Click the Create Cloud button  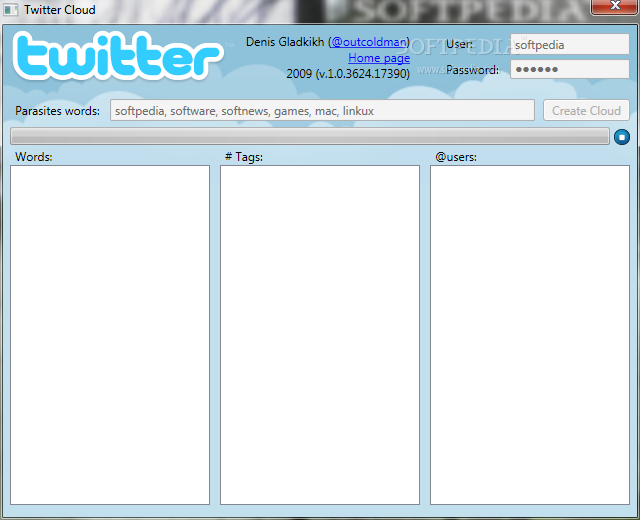point(586,110)
